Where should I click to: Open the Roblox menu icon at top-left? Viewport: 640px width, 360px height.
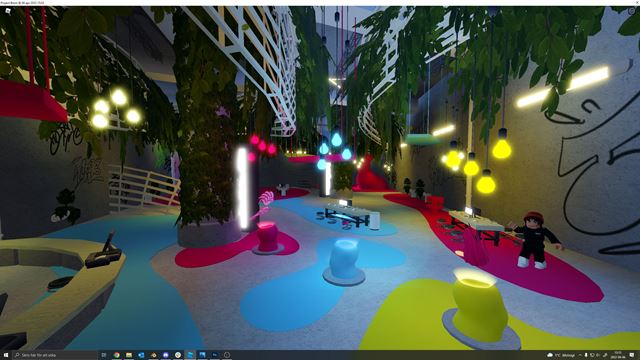click(x=7, y=11)
